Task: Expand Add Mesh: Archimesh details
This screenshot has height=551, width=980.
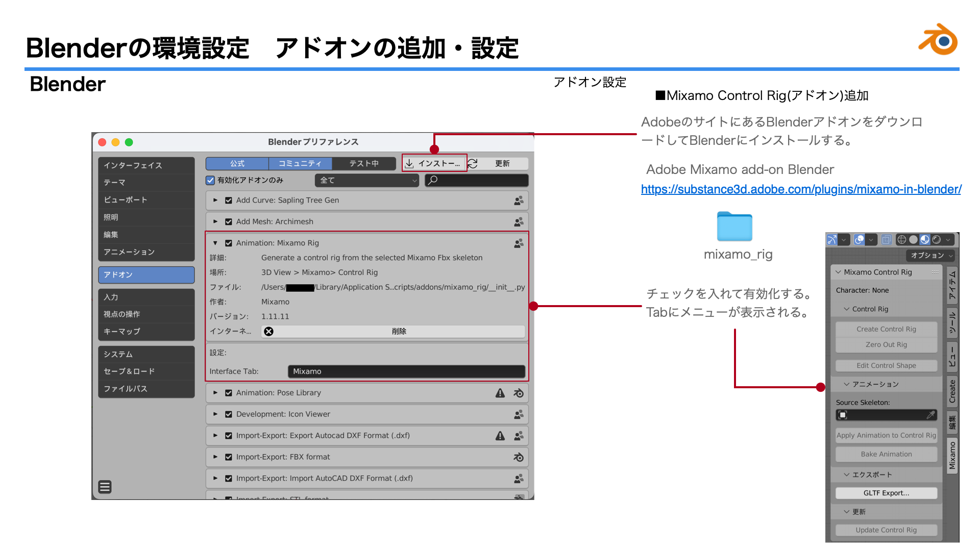Action: click(215, 222)
